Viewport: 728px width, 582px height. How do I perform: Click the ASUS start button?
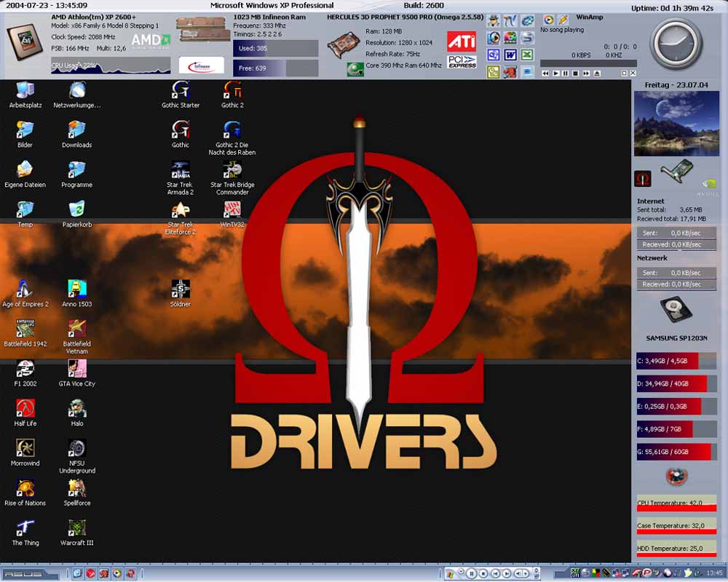(31, 574)
